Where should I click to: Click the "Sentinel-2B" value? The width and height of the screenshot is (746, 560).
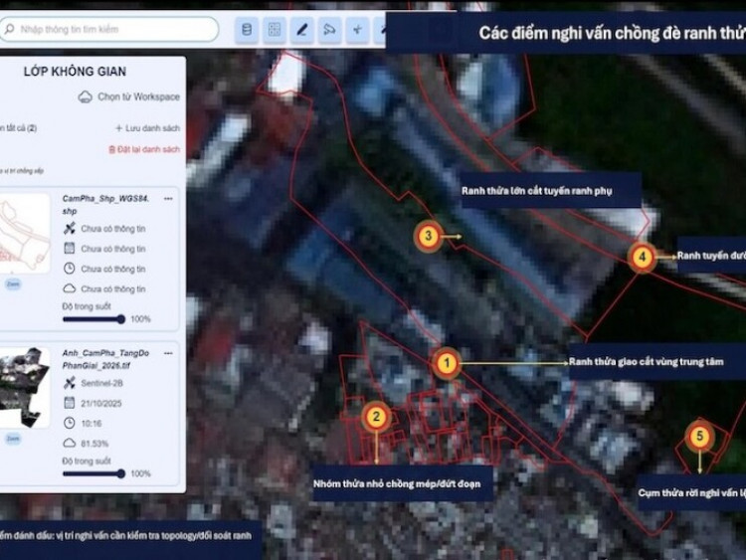tap(101, 384)
